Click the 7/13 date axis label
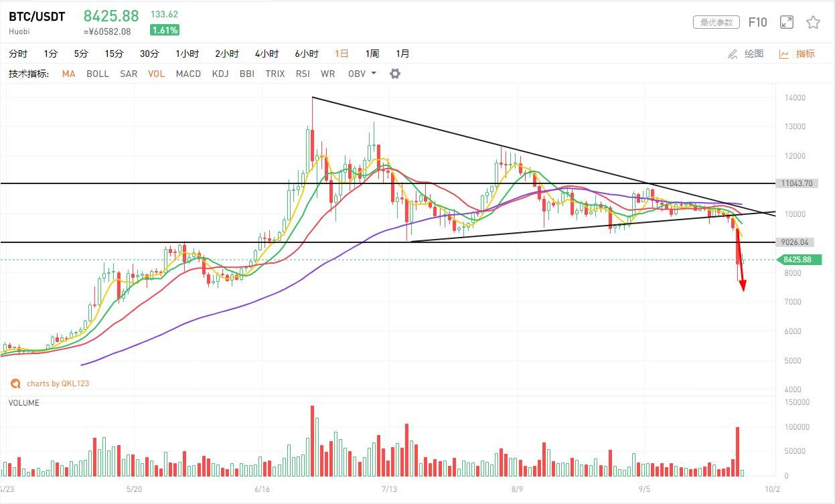835x504 pixels. click(x=389, y=489)
